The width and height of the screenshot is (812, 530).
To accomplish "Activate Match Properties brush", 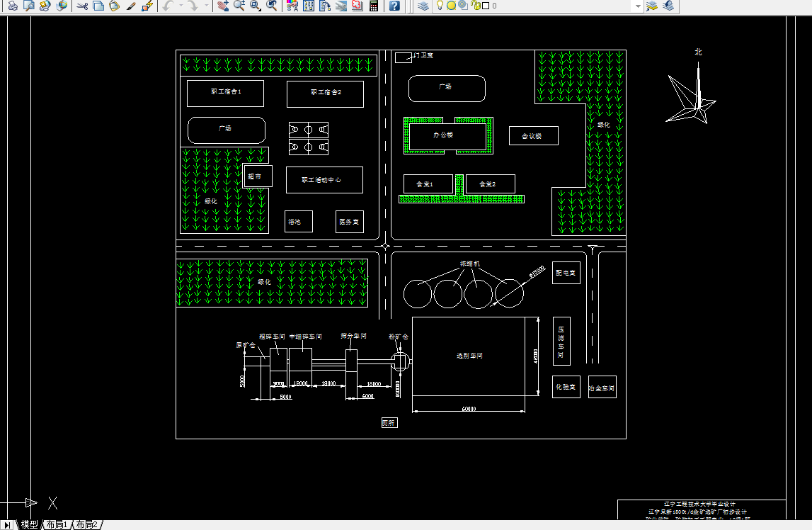I will pyautogui.click(x=131, y=6).
